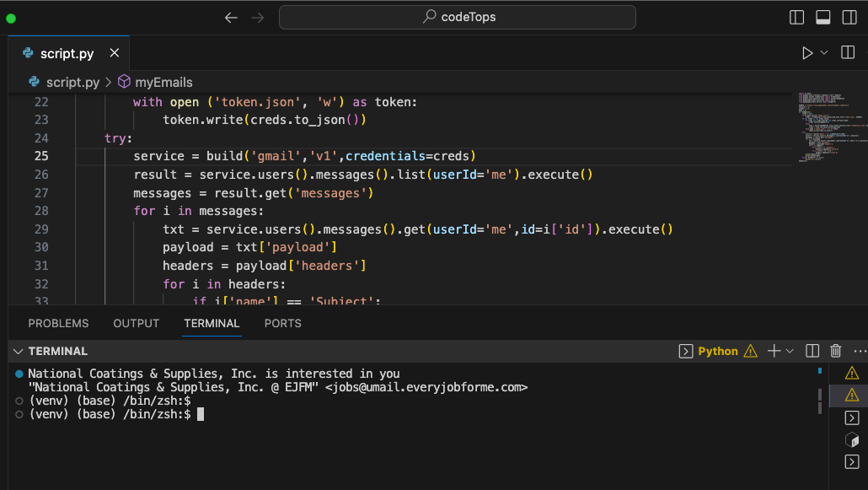
Task: Click the green window button
Action: click(x=10, y=19)
